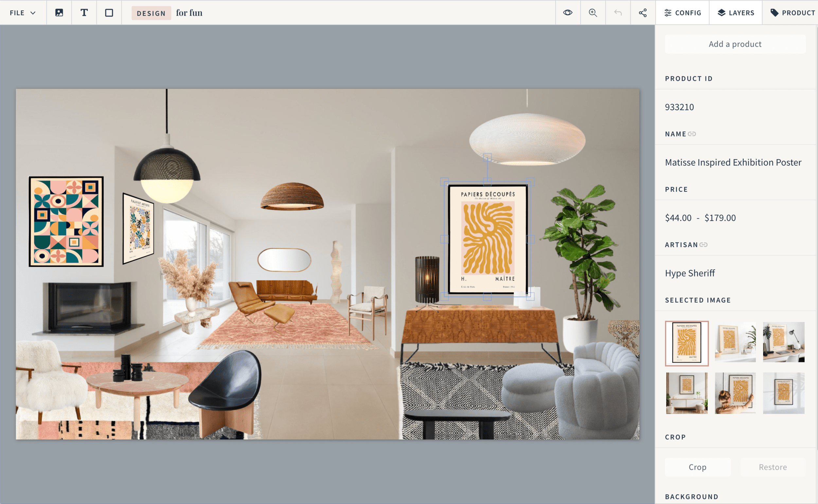Image resolution: width=818 pixels, height=504 pixels.
Task: Select the insert image tool
Action: [59, 13]
